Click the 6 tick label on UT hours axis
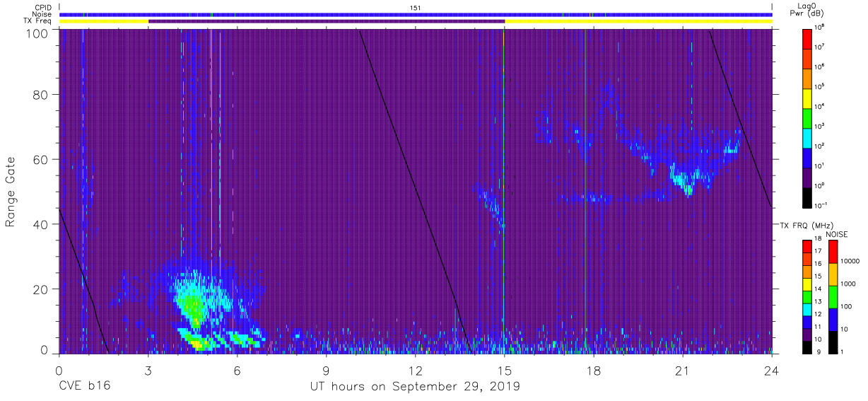This screenshot has height=401, width=868. 237,370
